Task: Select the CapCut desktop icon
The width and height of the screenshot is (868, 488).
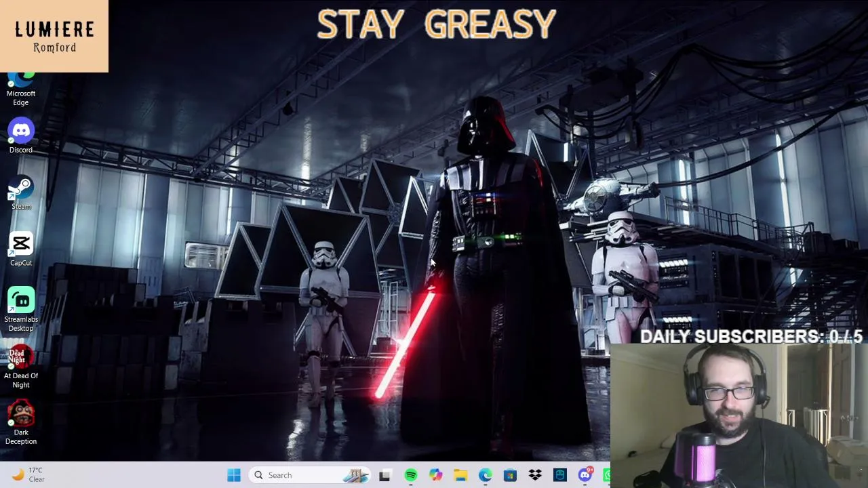Action: 21,249
